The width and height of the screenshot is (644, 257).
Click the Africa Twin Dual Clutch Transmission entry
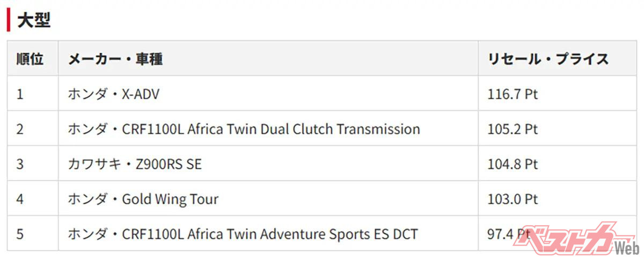(244, 129)
